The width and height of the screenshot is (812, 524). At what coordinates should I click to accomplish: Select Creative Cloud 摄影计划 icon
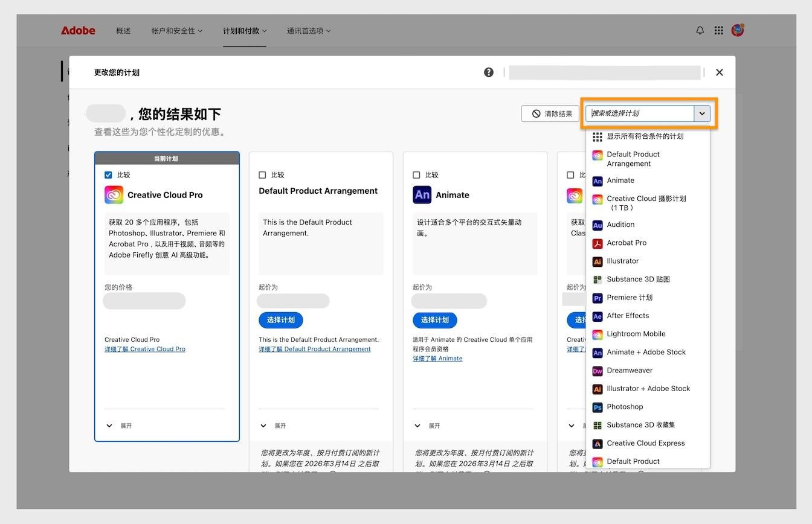click(x=598, y=199)
